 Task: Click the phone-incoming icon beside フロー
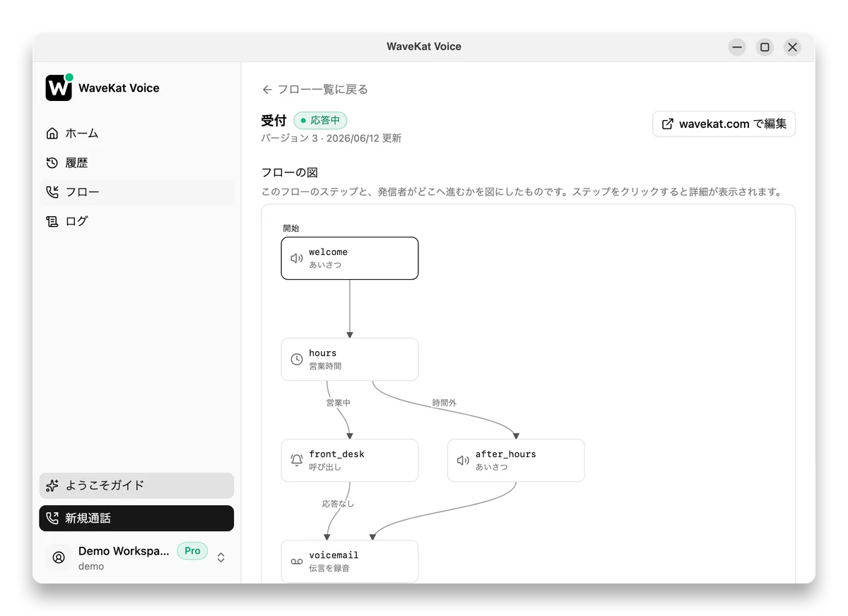pos(52,192)
